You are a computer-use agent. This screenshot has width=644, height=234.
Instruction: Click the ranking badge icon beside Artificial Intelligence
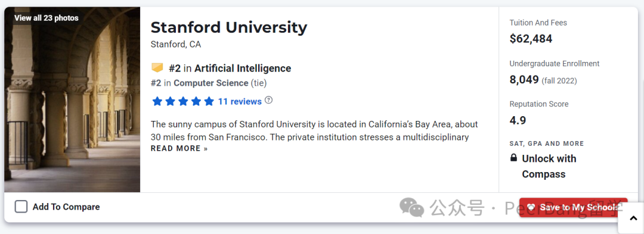point(157,68)
